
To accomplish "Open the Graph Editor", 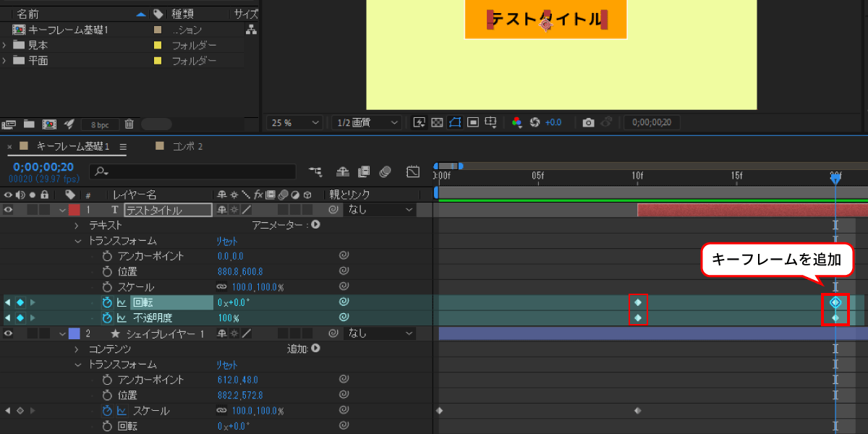I will pyautogui.click(x=413, y=171).
